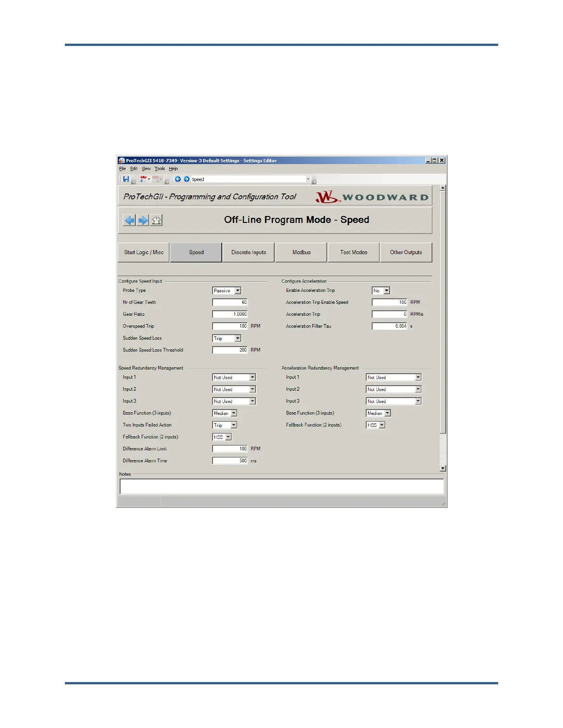
Task: Open Acceleration Redundancy Input 2 dropdown
Action: pos(418,389)
